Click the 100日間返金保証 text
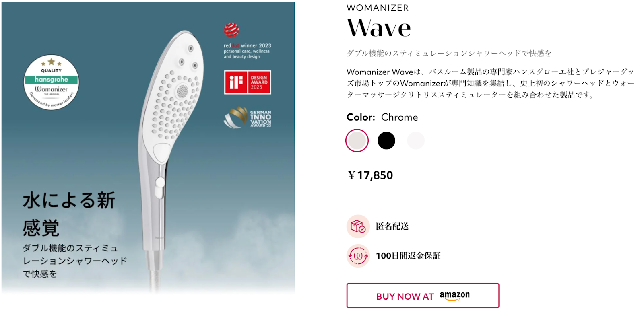The height and width of the screenshot is (317, 644). click(x=408, y=256)
